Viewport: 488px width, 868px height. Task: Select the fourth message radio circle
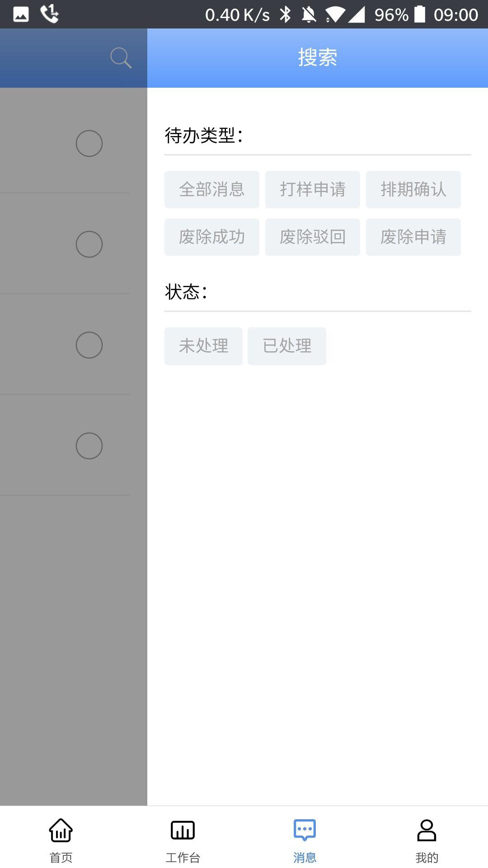click(89, 446)
